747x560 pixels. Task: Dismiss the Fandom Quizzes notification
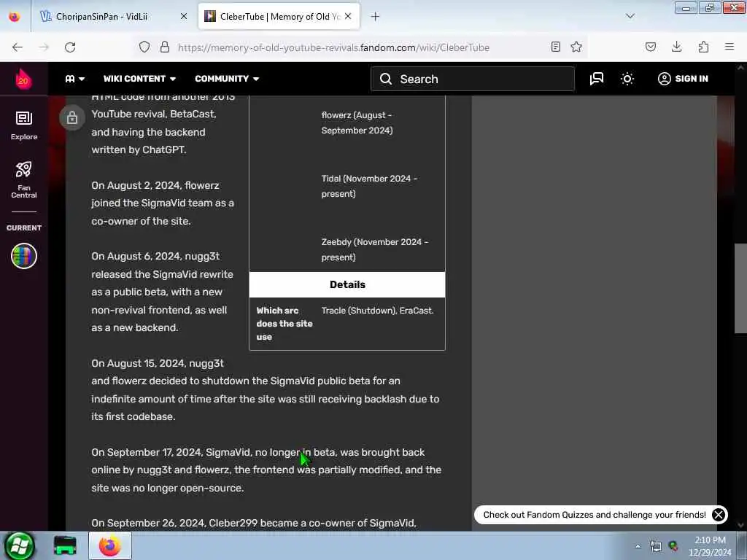(719, 515)
